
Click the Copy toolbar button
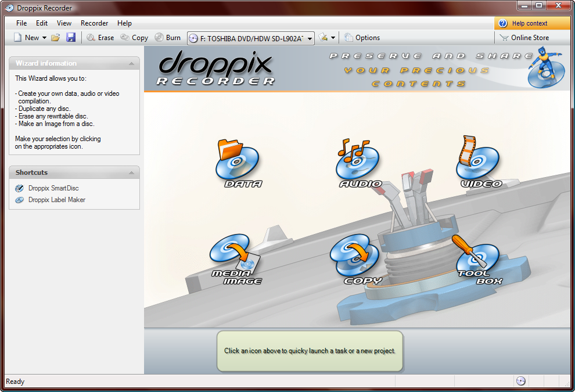point(135,37)
